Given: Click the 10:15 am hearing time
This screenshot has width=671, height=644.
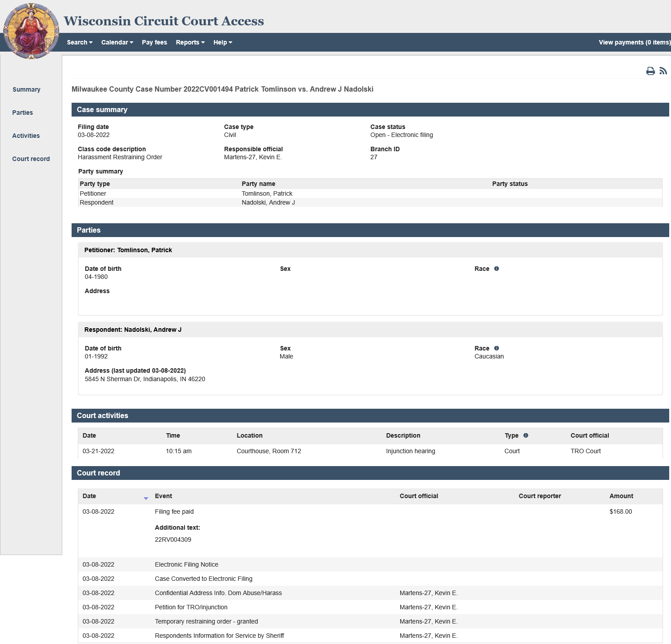Looking at the screenshot, I should [x=178, y=451].
